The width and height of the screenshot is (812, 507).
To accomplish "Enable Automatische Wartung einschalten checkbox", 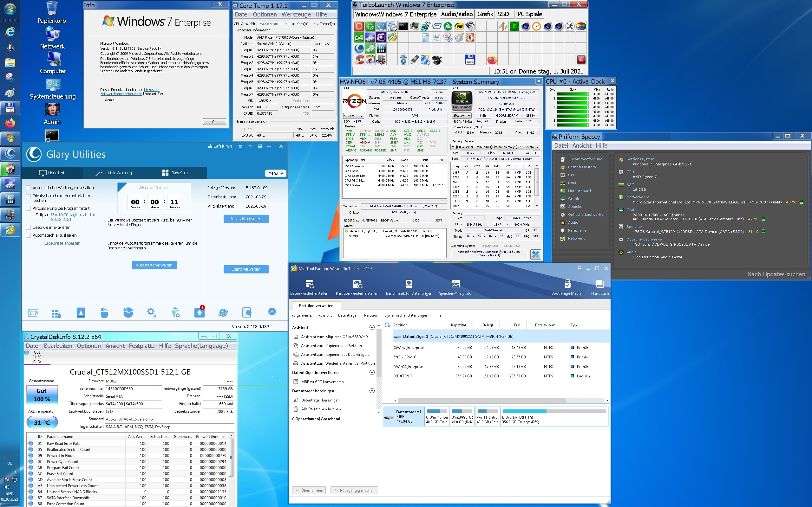I will coord(29,188).
